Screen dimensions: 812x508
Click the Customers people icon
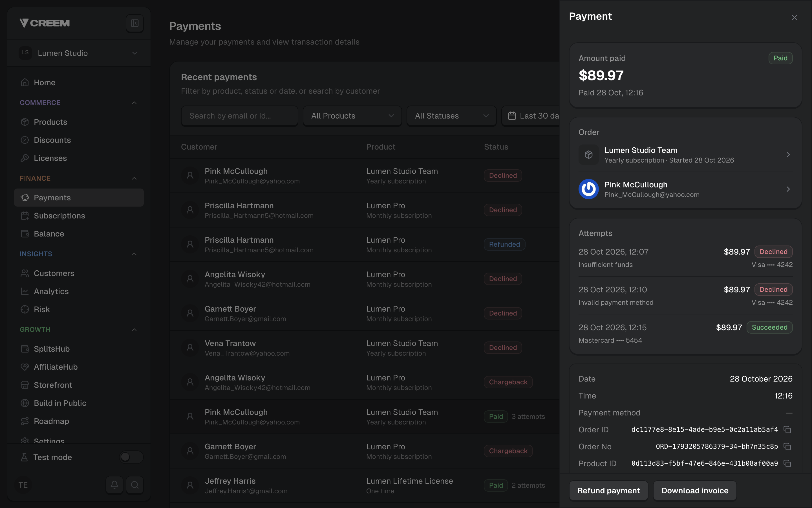pos(25,273)
